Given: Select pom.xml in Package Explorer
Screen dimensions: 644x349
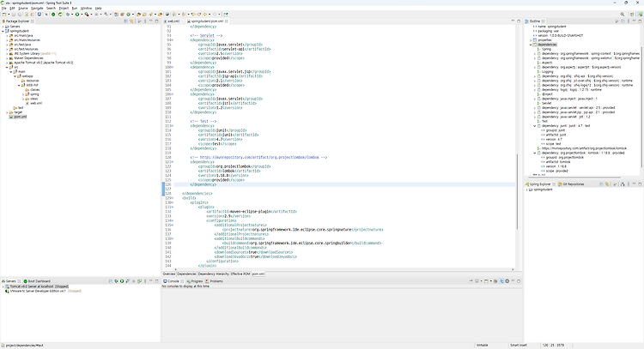Looking at the screenshot, I should (x=18, y=117).
